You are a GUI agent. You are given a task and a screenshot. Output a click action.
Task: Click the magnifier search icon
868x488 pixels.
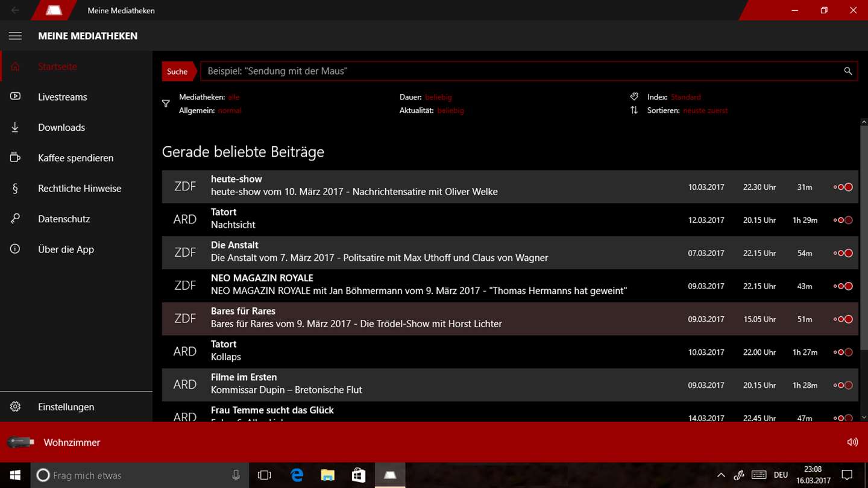click(848, 71)
